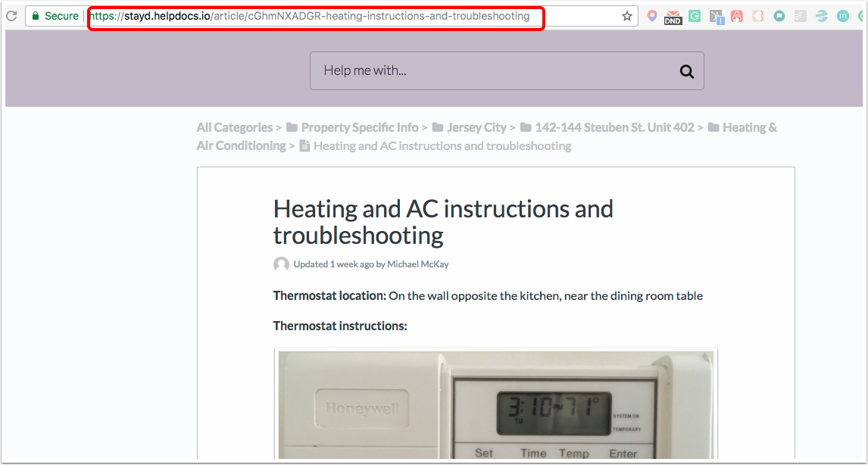
Task: Open the teal striped globe extension icon
Action: click(x=822, y=17)
